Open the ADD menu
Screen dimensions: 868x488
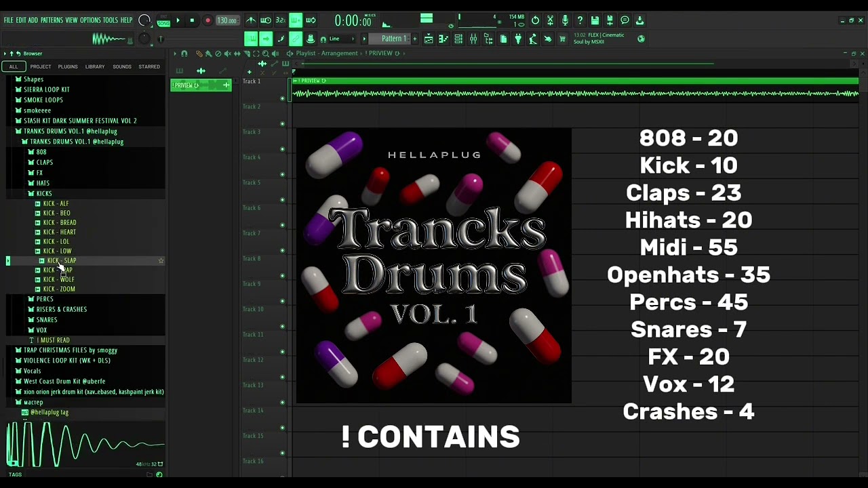pyautogui.click(x=33, y=20)
